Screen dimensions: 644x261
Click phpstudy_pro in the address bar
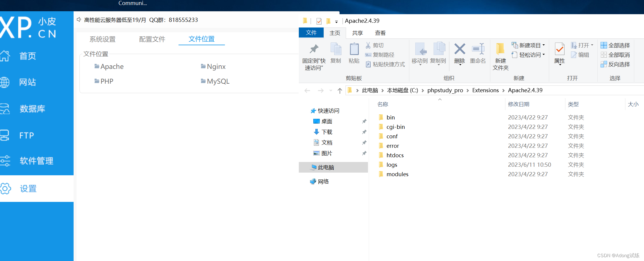445,90
